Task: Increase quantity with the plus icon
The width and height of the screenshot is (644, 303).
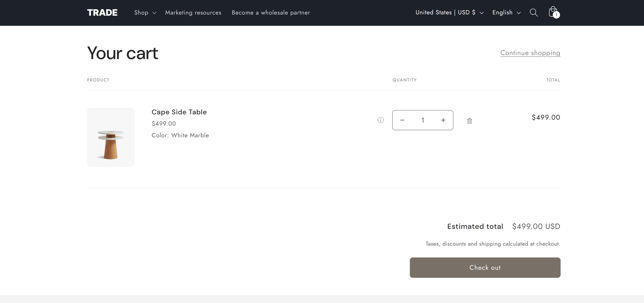Action: coord(443,120)
